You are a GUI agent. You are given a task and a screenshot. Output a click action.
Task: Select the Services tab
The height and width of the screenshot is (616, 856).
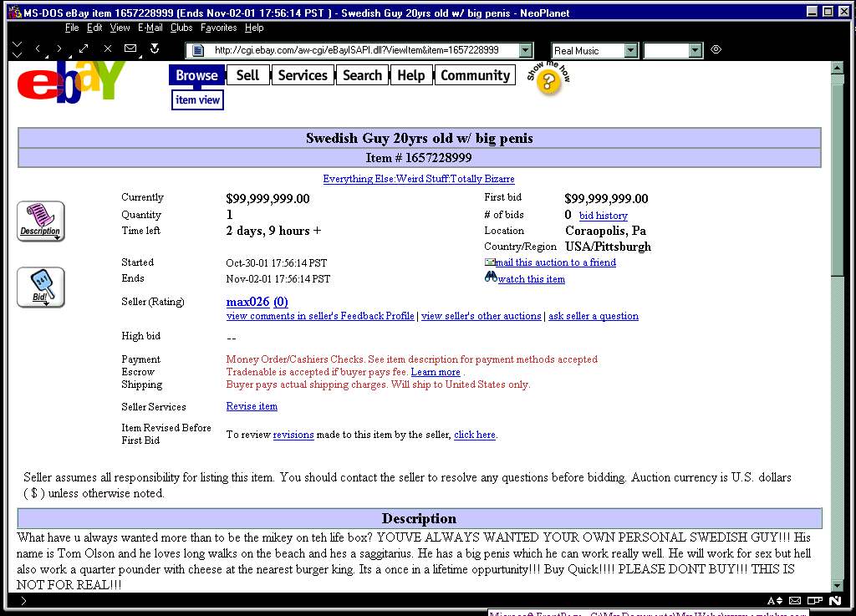click(303, 75)
